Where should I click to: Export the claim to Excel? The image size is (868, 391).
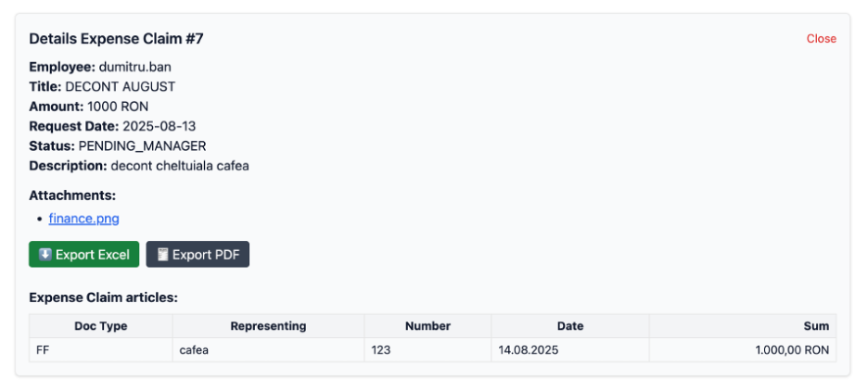tap(84, 255)
